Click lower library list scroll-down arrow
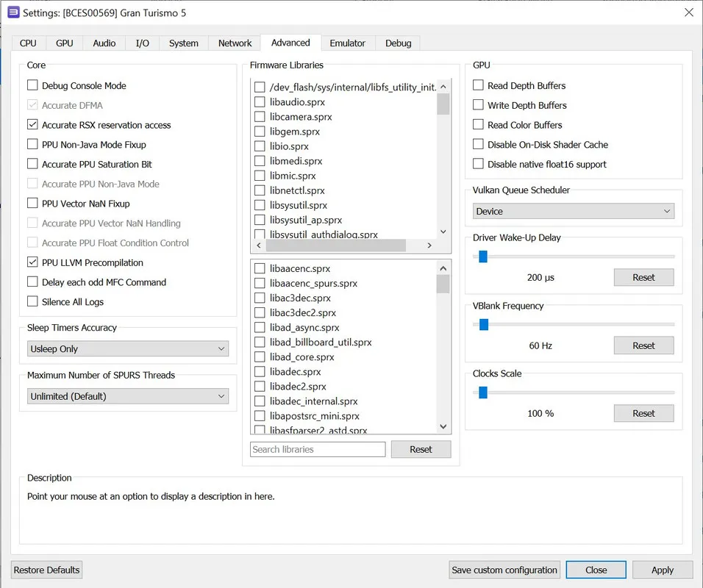This screenshot has height=588, width=703. click(443, 426)
